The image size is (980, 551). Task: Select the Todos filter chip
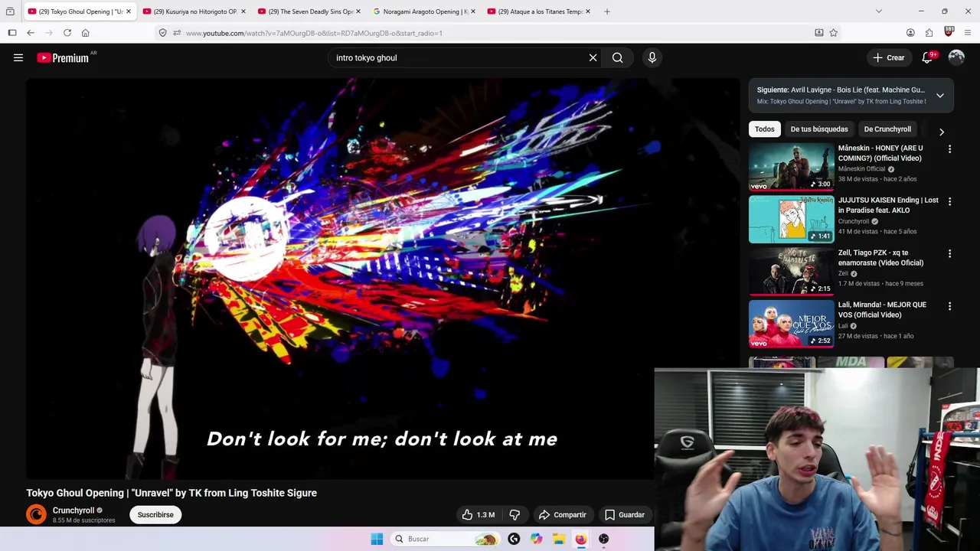(765, 129)
